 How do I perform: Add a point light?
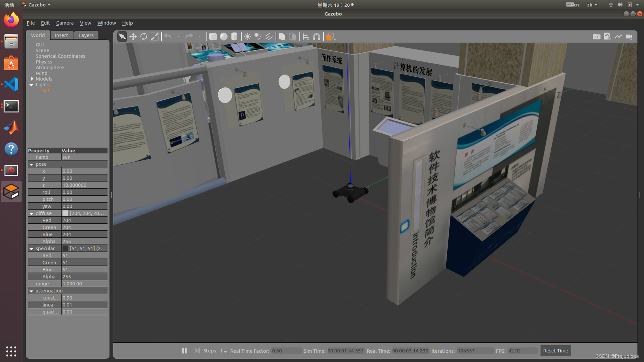click(247, 37)
